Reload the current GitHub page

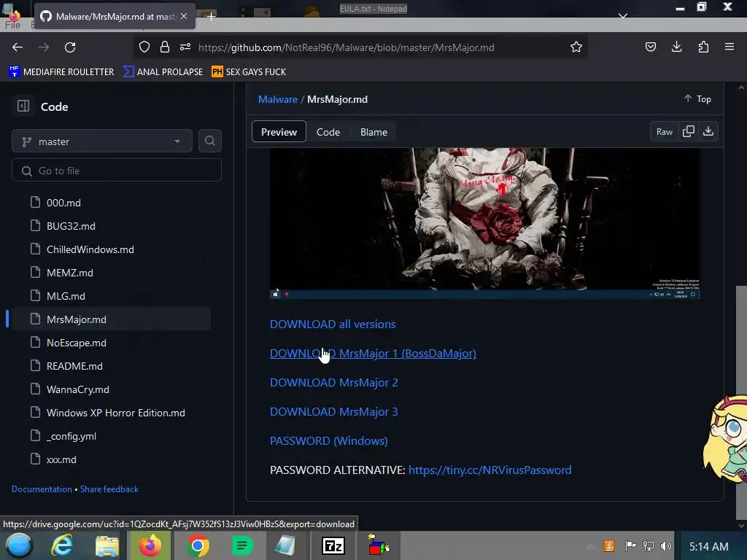click(x=70, y=47)
